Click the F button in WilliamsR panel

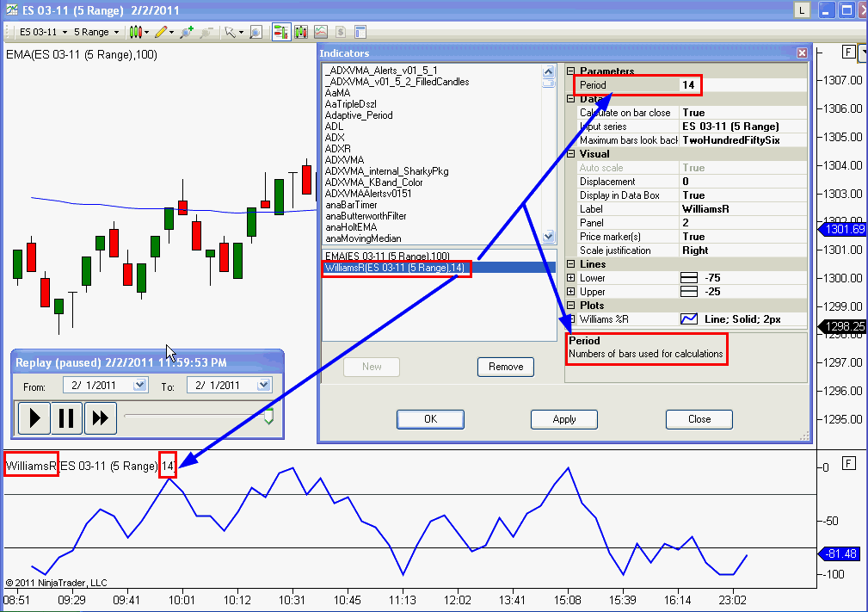(848, 463)
